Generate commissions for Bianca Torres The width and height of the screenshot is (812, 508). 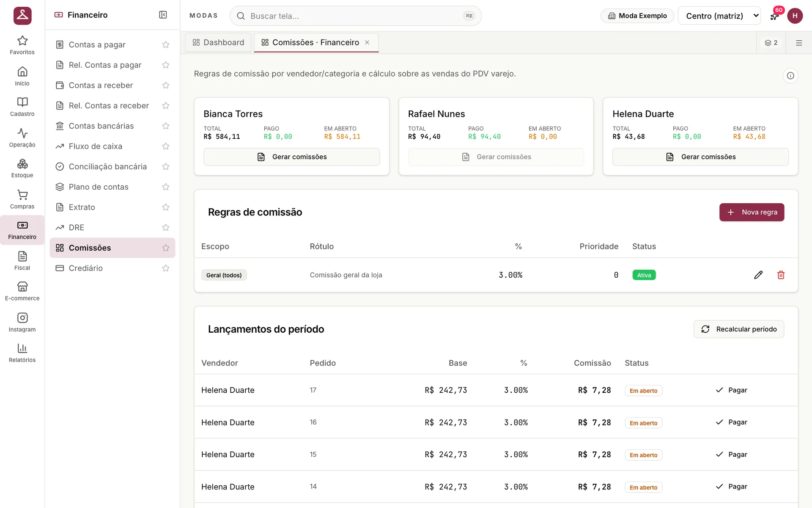(291, 157)
